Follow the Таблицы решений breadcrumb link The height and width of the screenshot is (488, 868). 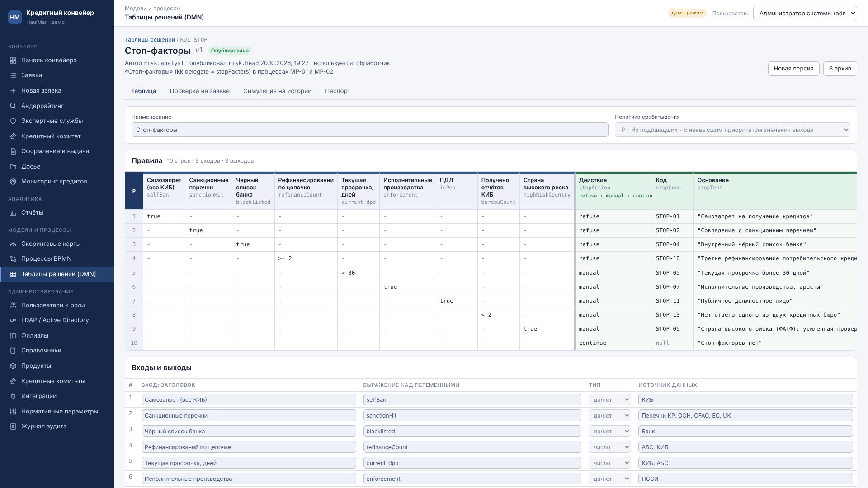(x=150, y=40)
